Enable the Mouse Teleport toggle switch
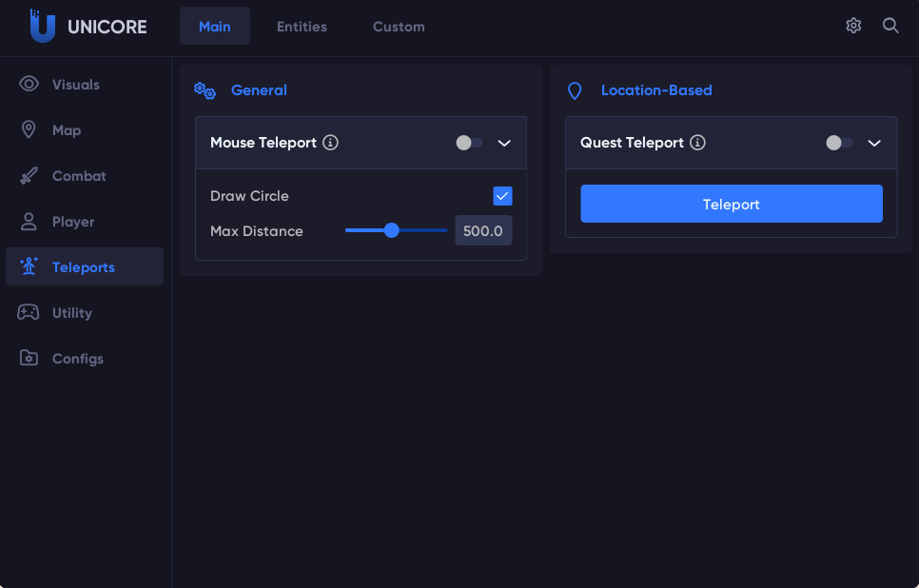This screenshot has width=919, height=588. (x=468, y=143)
